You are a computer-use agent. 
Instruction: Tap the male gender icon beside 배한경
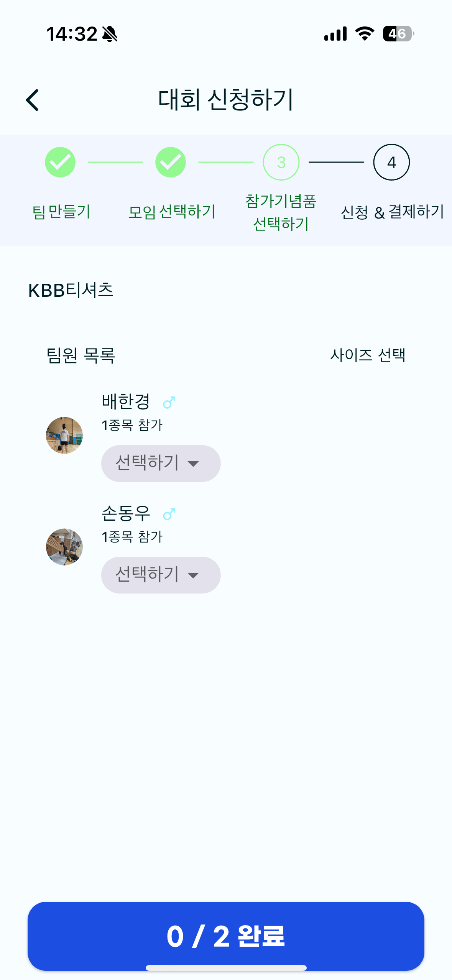tap(169, 402)
